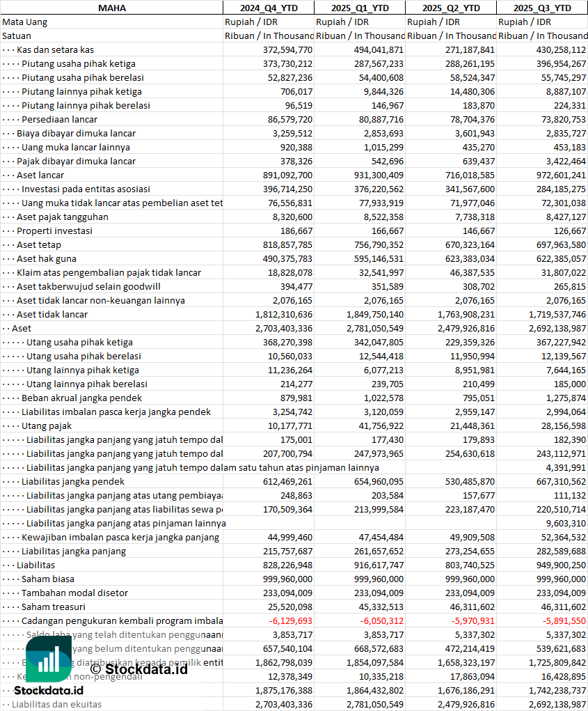Viewport: 588px width, 711px height.
Task: Select the 2025_Q2_YTD column header
Action: (451, 8)
